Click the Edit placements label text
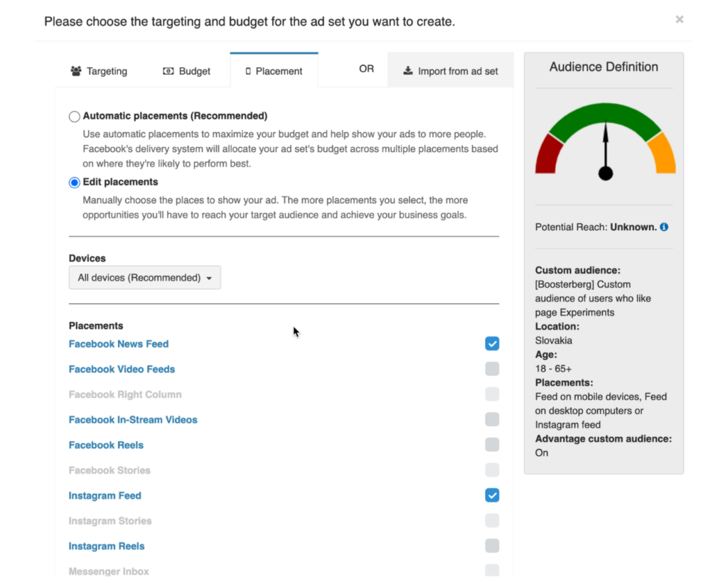The width and height of the screenshot is (728, 584). coord(120,182)
